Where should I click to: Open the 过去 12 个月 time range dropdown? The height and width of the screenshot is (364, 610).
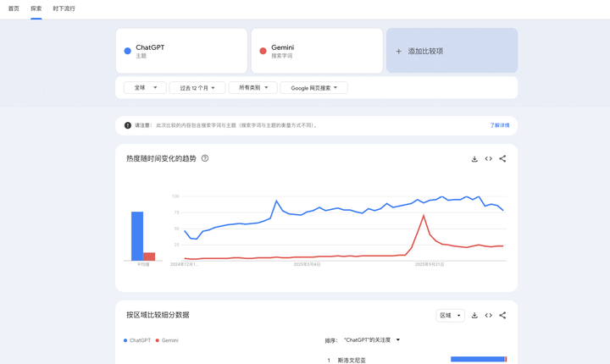pos(197,88)
